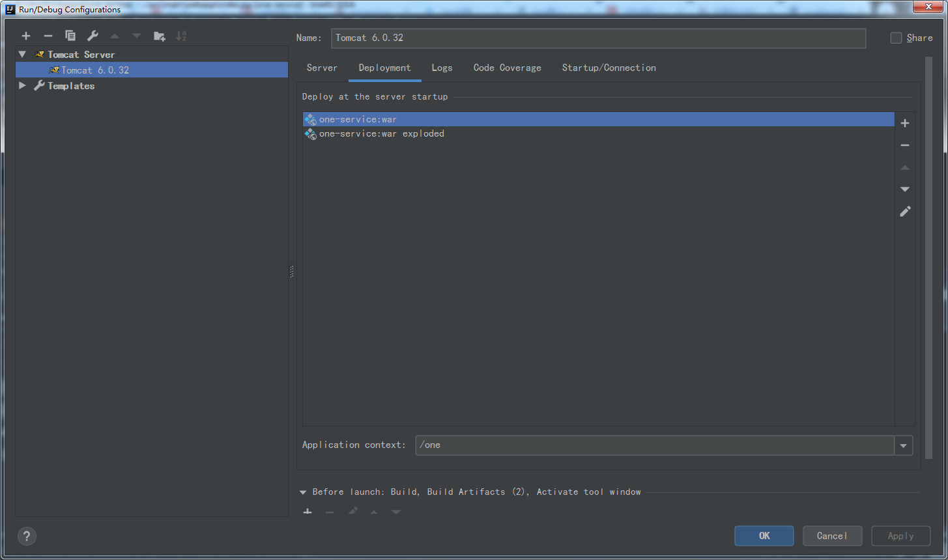Enable the Share checkbox
948x560 pixels.
(896, 38)
